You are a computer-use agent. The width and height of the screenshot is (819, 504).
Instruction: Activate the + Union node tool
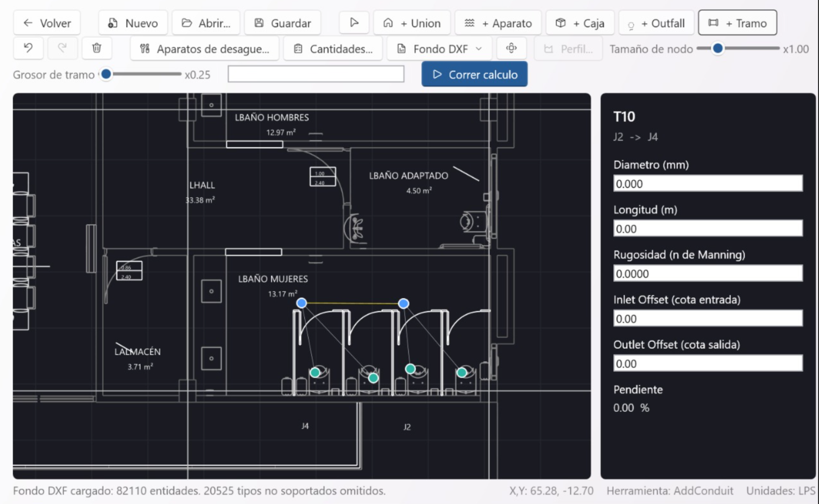tap(412, 23)
